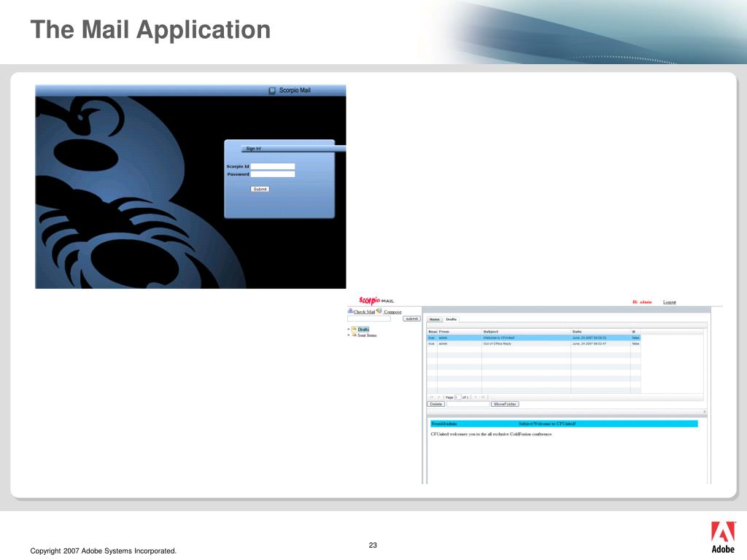Viewport: 747px width, 560px height.
Task: Go to the next page in grid pager
Action: pyautogui.click(x=476, y=397)
